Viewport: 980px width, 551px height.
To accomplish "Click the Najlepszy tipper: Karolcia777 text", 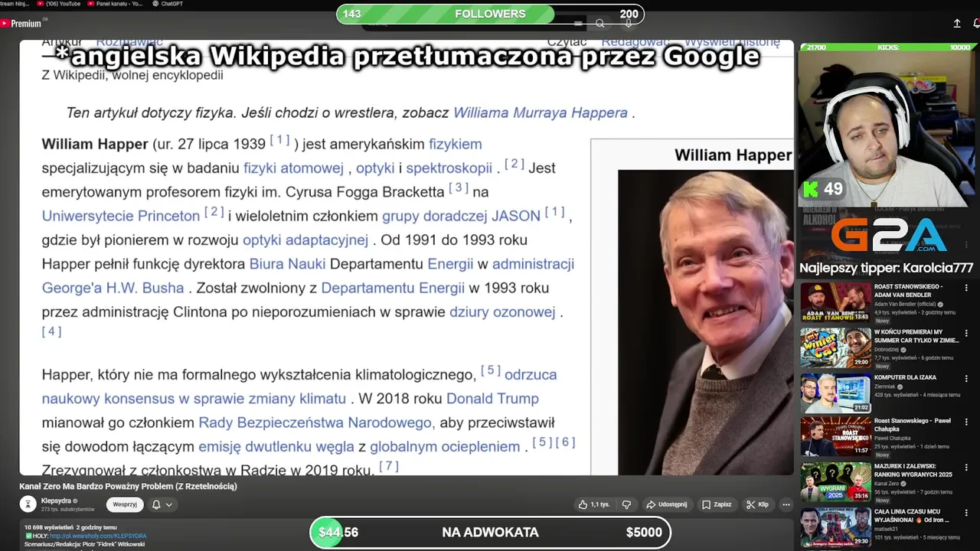I will click(x=887, y=268).
